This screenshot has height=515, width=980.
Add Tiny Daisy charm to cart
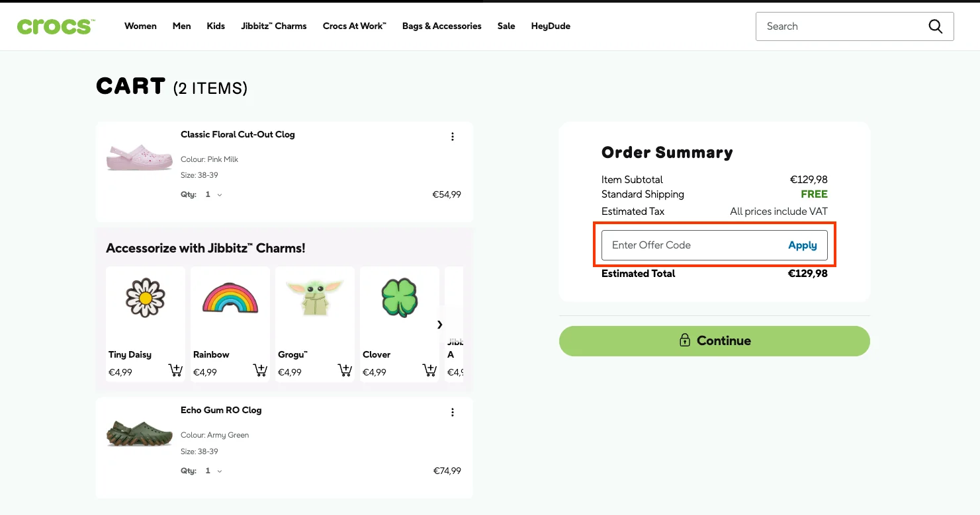coord(175,370)
